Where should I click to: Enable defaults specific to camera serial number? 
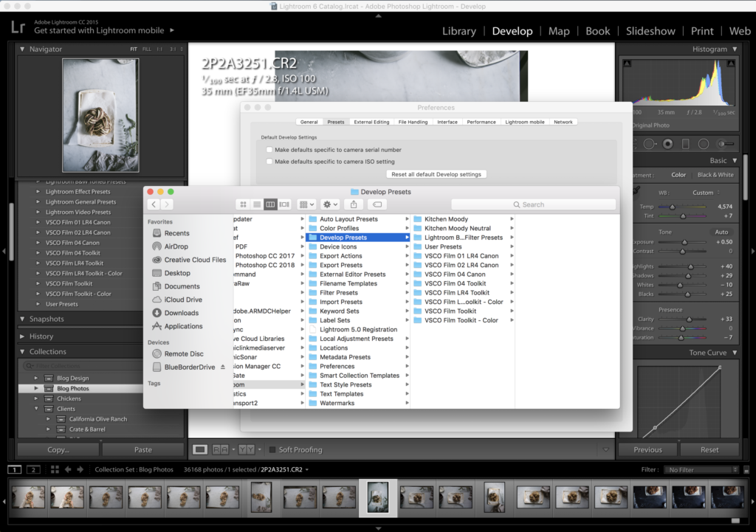point(269,149)
